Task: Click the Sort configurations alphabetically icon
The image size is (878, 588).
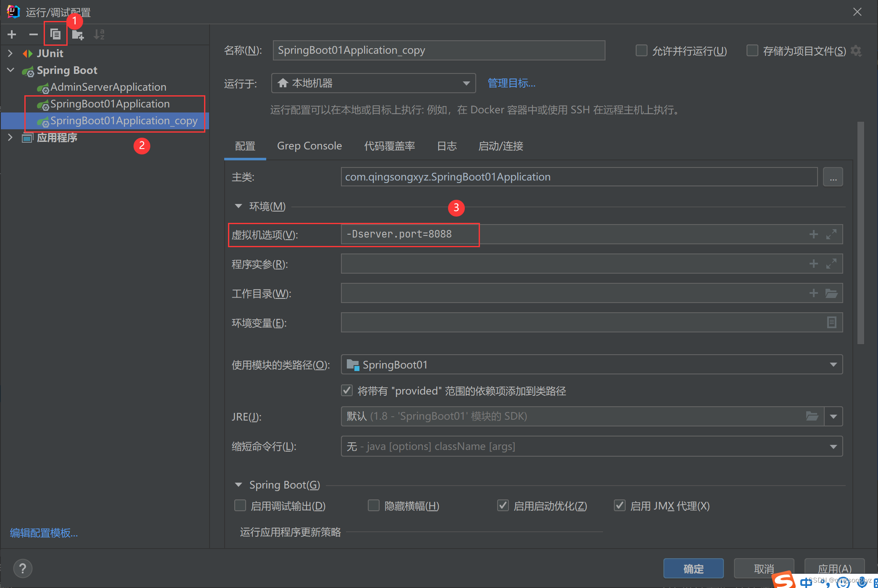Action: [x=99, y=34]
